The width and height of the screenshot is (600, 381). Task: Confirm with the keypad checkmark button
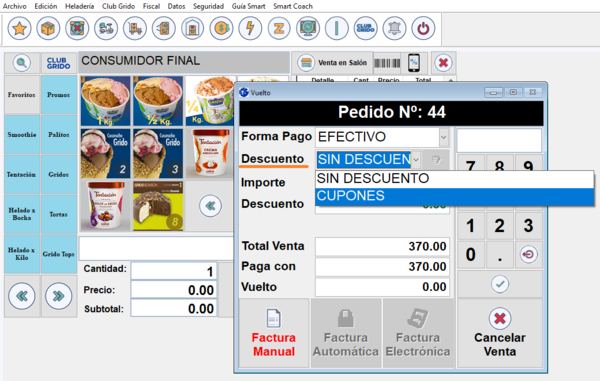coord(500,284)
